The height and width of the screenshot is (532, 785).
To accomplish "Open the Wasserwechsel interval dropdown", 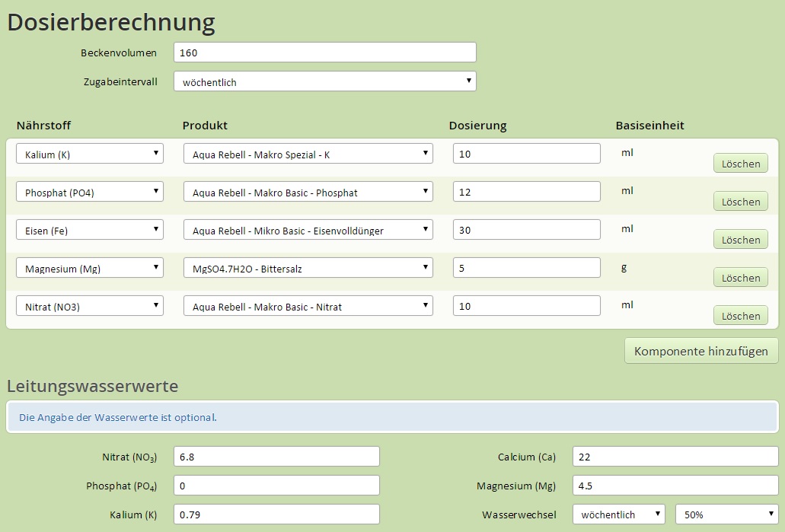I will pos(619,514).
